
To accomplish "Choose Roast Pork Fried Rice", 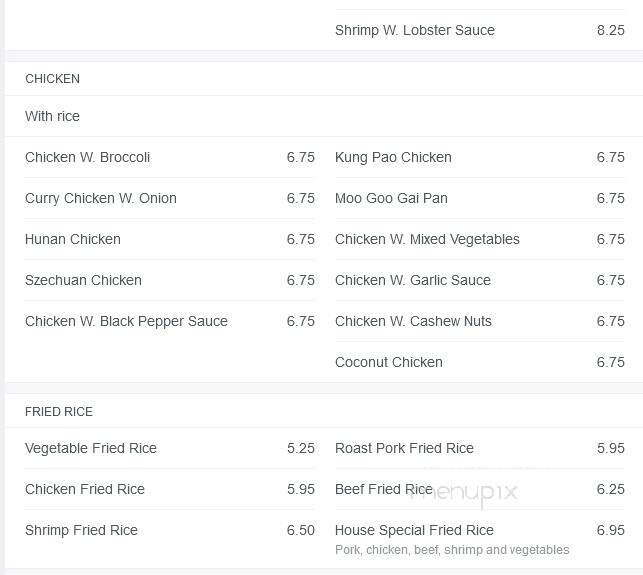I will click(404, 448).
